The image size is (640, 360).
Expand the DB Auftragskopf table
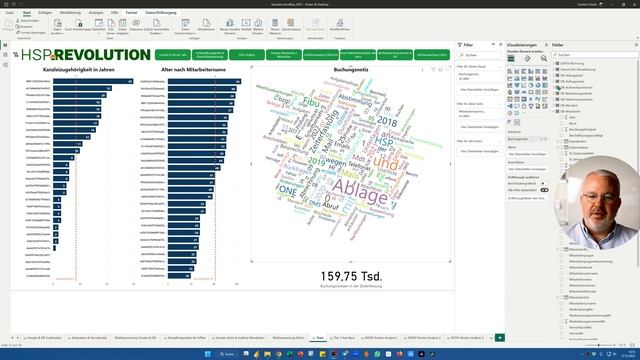point(554,76)
